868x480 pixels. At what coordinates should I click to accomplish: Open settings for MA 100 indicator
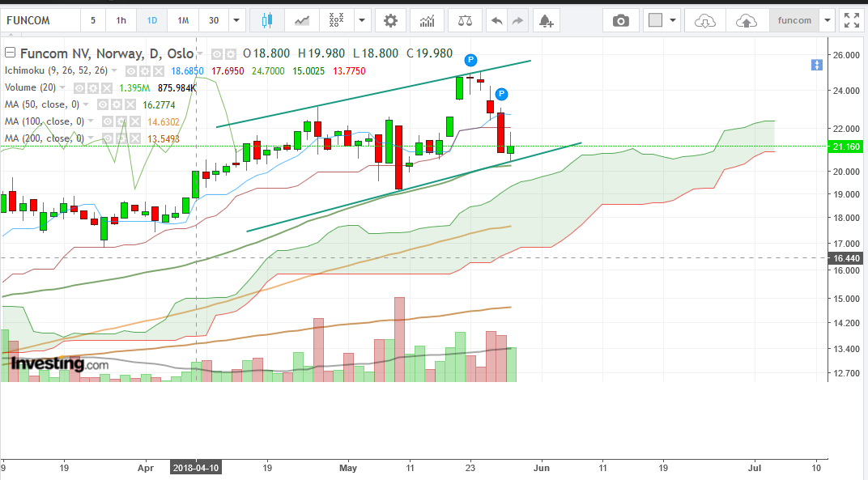(x=121, y=121)
